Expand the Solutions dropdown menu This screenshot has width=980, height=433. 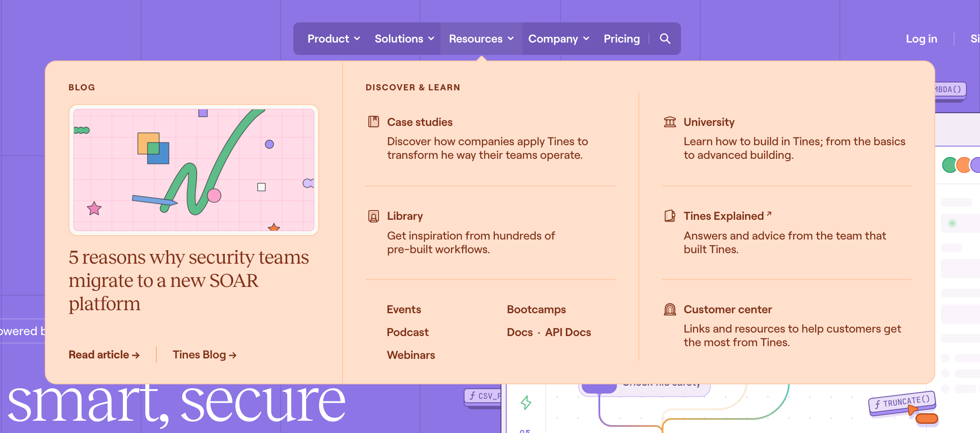404,39
